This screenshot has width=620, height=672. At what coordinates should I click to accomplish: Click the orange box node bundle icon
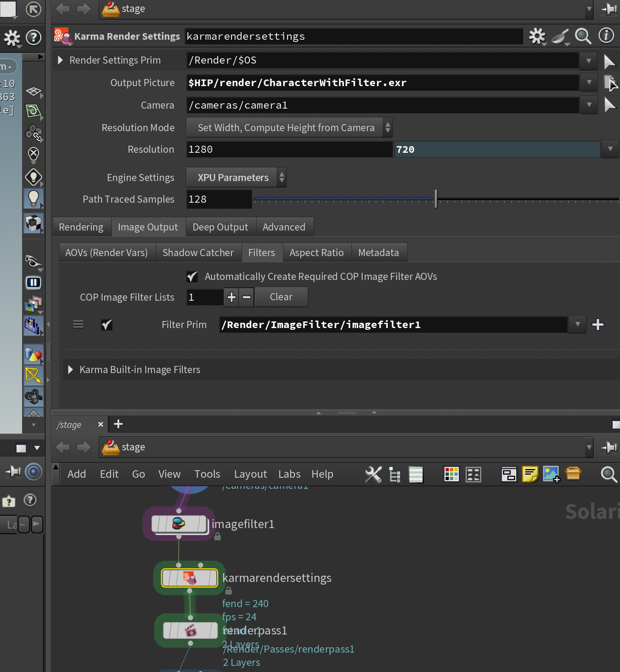tap(573, 474)
